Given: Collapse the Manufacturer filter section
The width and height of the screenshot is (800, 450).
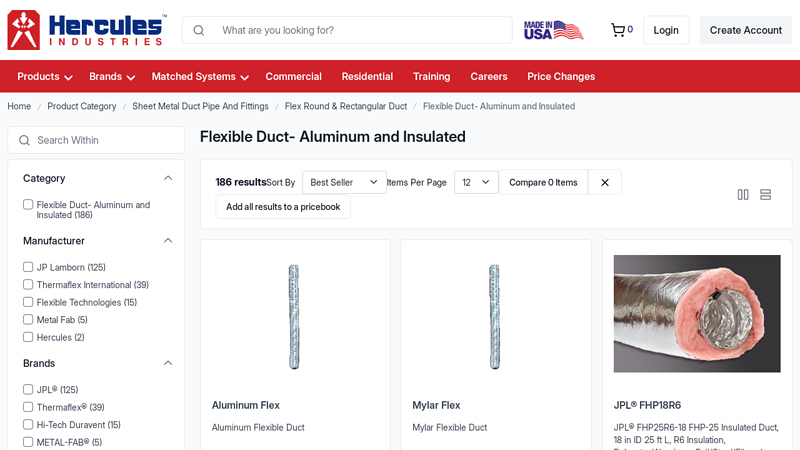Looking at the screenshot, I should 168,240.
